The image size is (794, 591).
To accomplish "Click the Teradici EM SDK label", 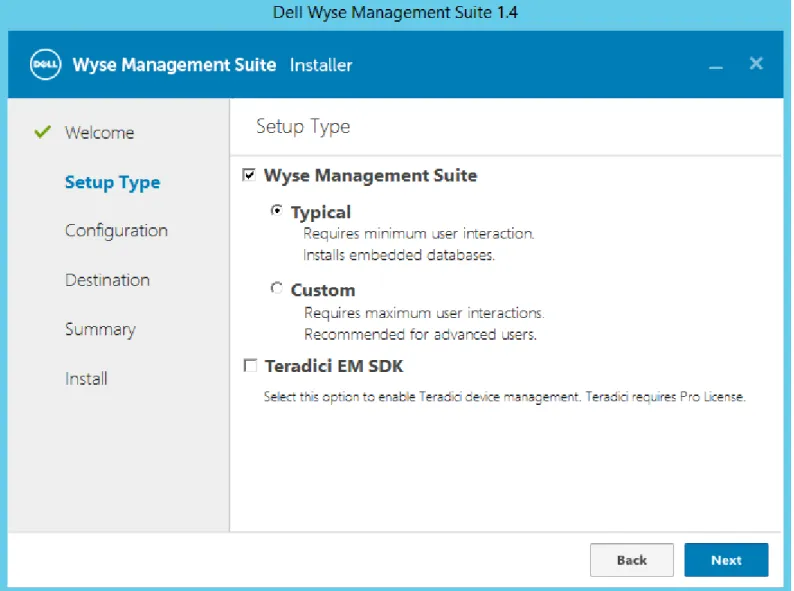I will click(334, 366).
